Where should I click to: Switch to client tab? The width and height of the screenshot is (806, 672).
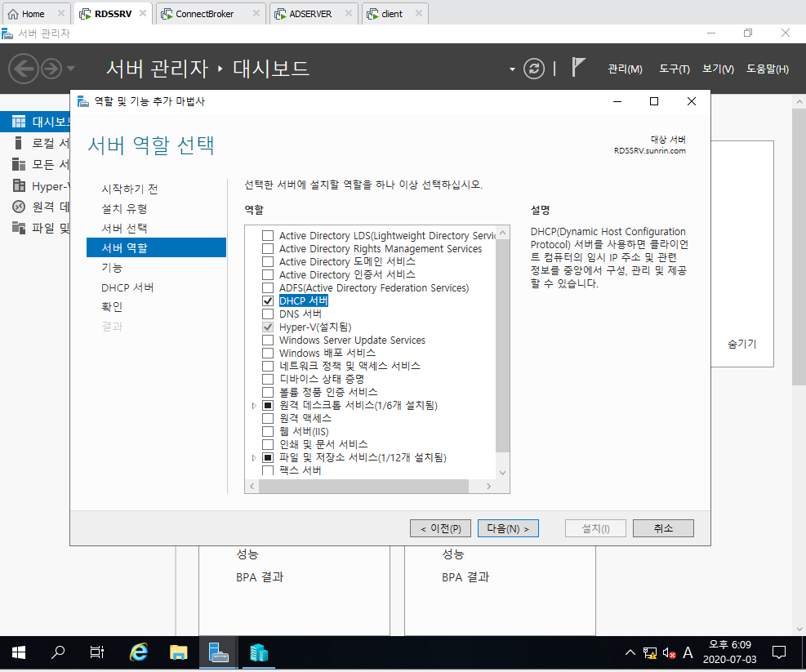pyautogui.click(x=392, y=14)
